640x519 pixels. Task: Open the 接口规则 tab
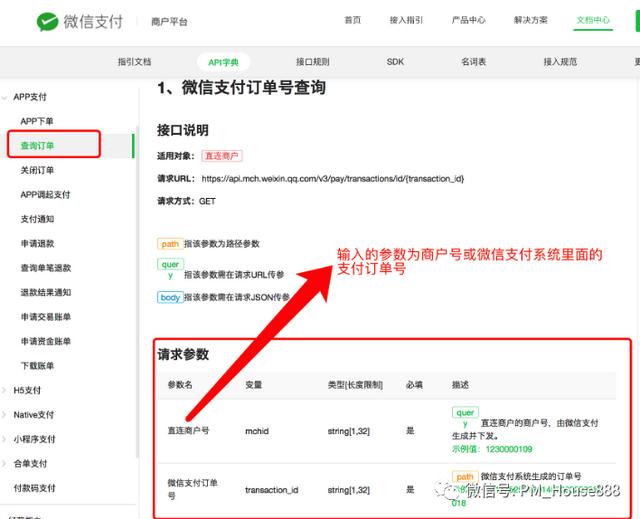pyautogui.click(x=313, y=62)
